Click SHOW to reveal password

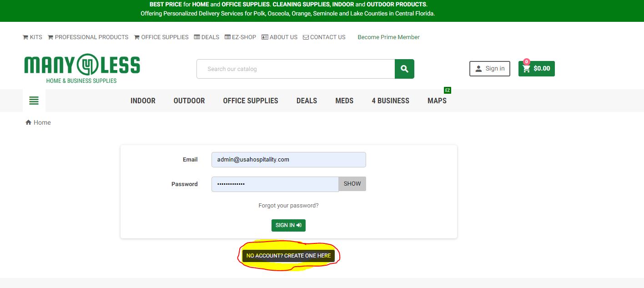click(x=352, y=184)
